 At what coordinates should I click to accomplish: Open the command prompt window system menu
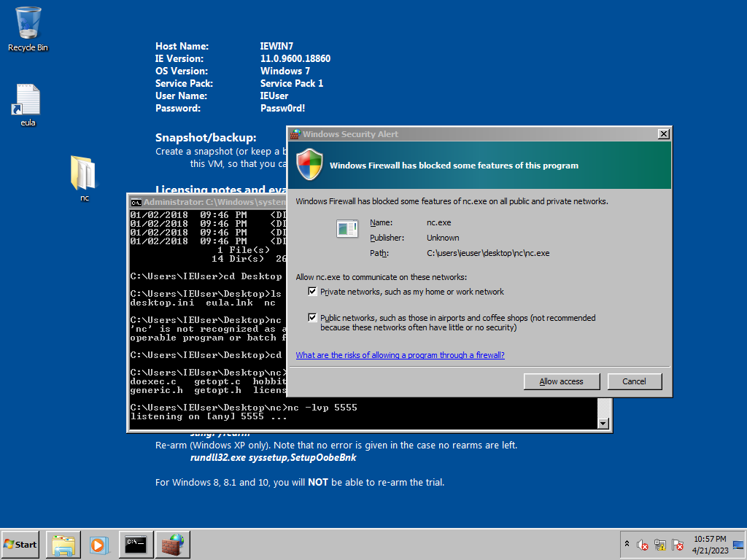coord(134,202)
